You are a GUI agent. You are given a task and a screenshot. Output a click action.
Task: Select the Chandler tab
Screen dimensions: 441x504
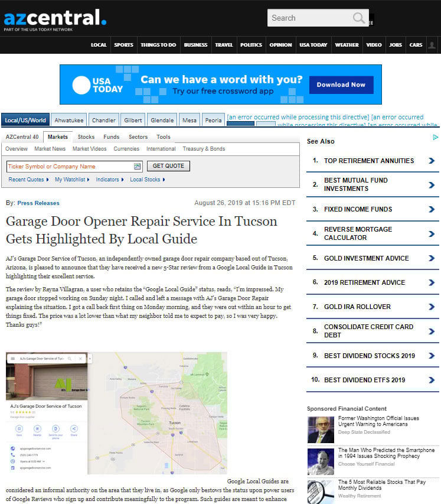pos(104,120)
